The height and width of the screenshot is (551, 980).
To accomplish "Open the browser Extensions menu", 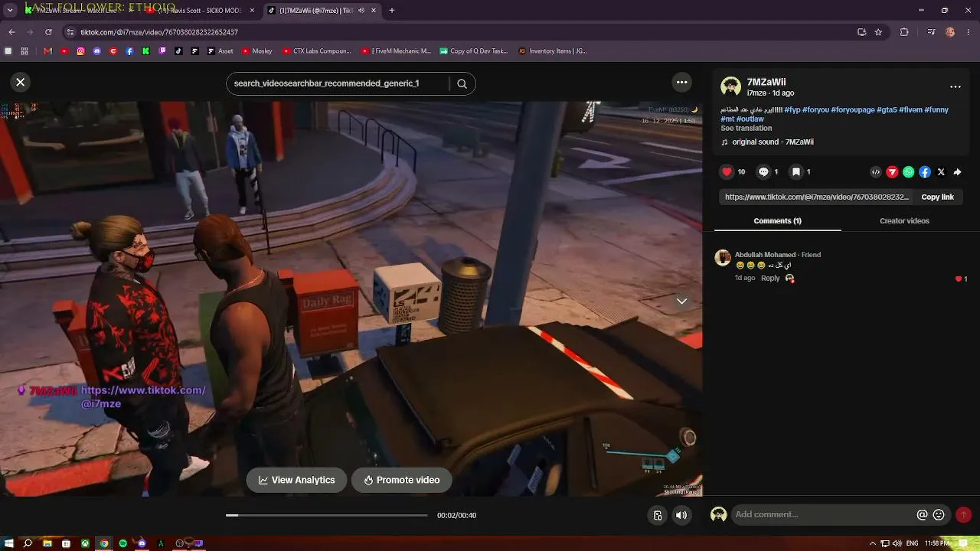I will [904, 32].
